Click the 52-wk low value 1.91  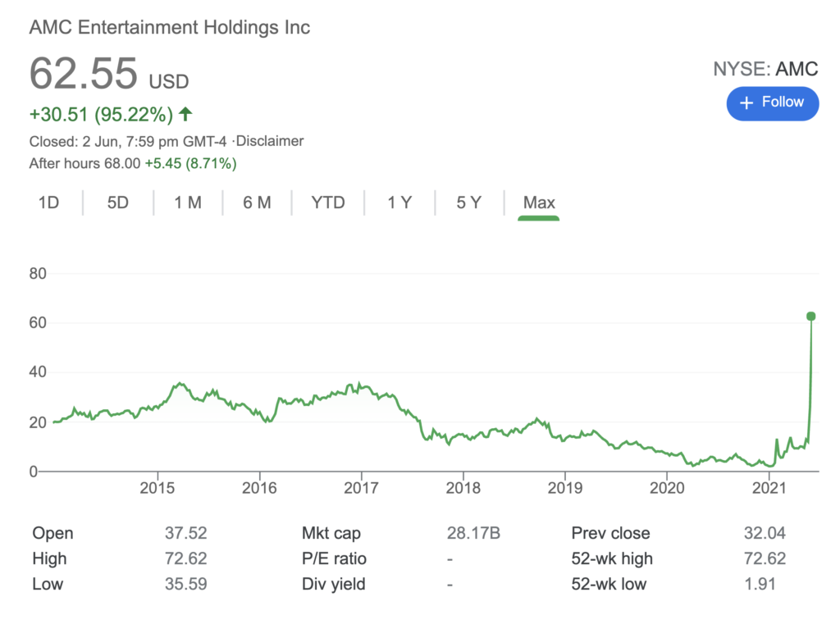pyautogui.click(x=760, y=584)
